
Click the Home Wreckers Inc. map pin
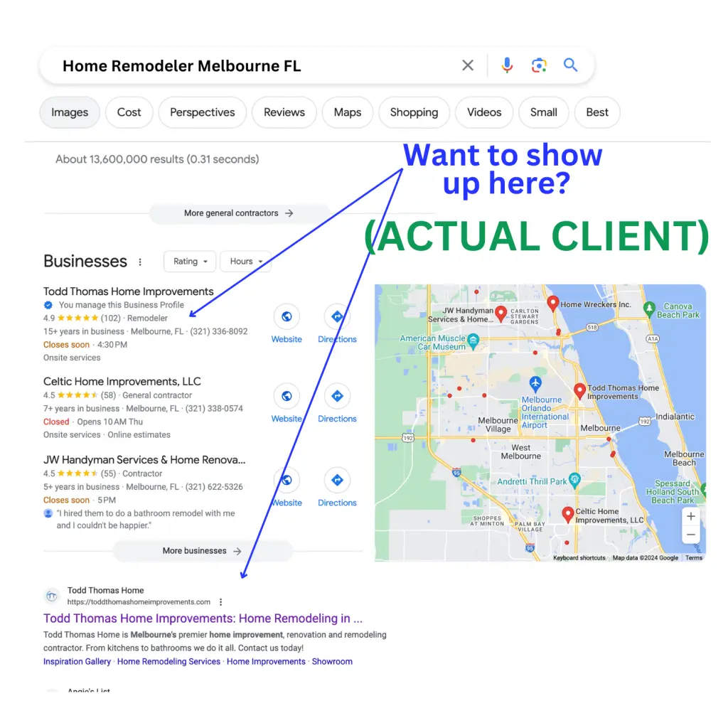[x=552, y=303]
